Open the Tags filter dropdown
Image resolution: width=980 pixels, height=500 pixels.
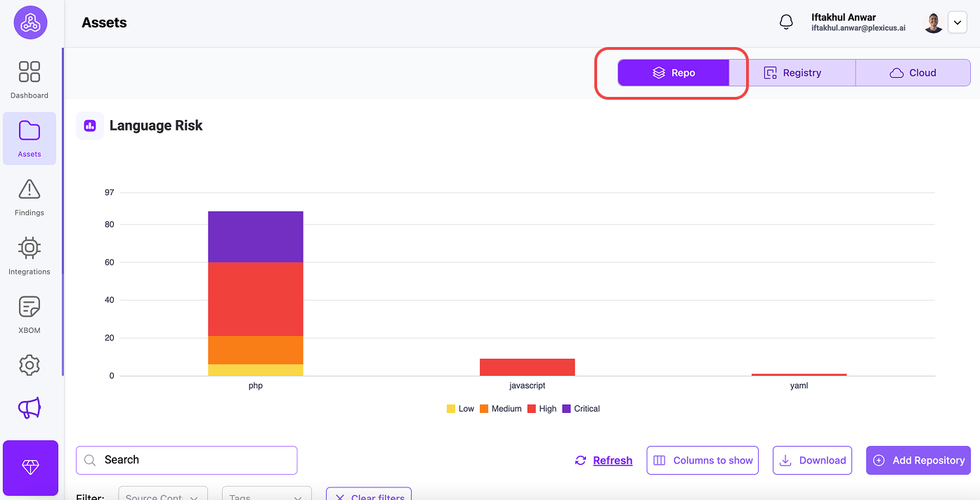[266, 494]
